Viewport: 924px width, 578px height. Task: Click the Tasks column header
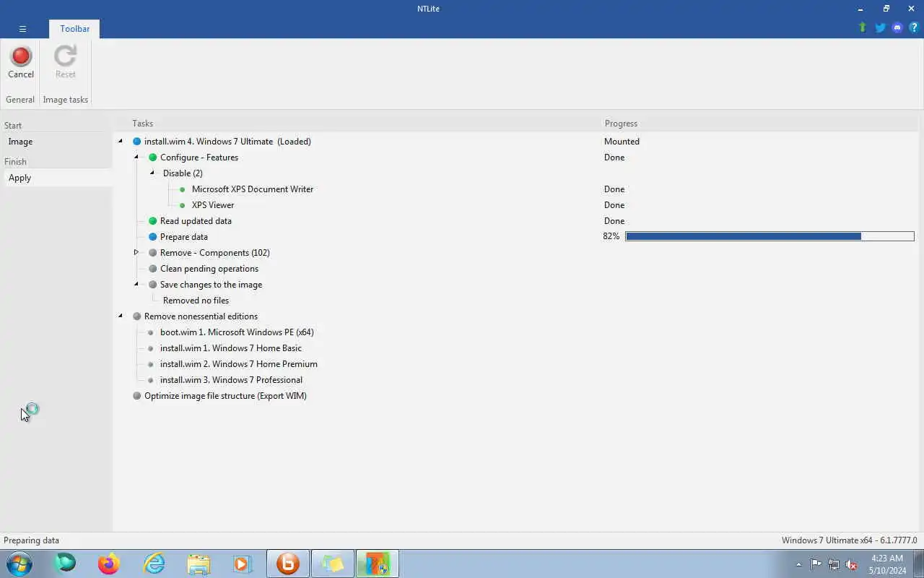coord(142,124)
